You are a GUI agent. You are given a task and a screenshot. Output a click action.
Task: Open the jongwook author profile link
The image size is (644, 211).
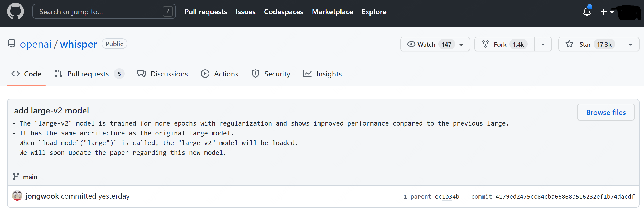click(x=42, y=196)
